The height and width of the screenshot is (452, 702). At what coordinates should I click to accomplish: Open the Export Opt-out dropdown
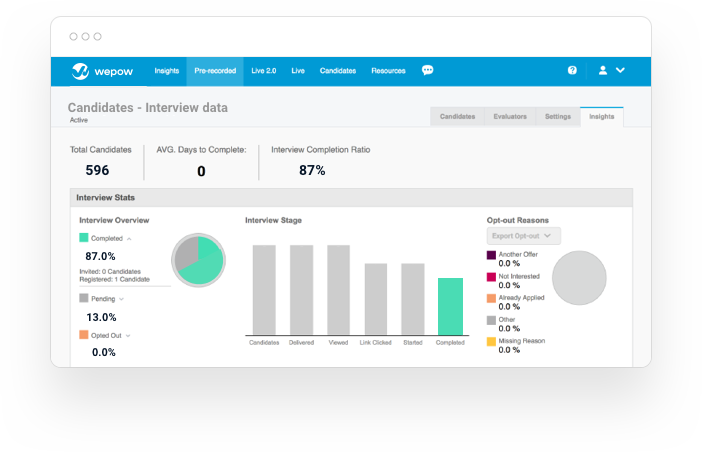pos(523,236)
